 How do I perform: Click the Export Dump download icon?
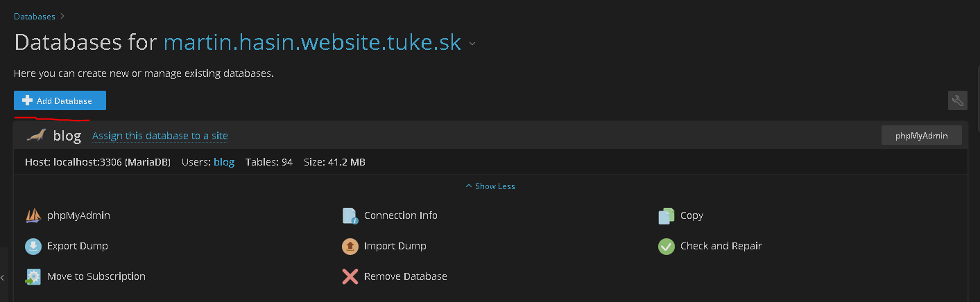click(x=33, y=247)
